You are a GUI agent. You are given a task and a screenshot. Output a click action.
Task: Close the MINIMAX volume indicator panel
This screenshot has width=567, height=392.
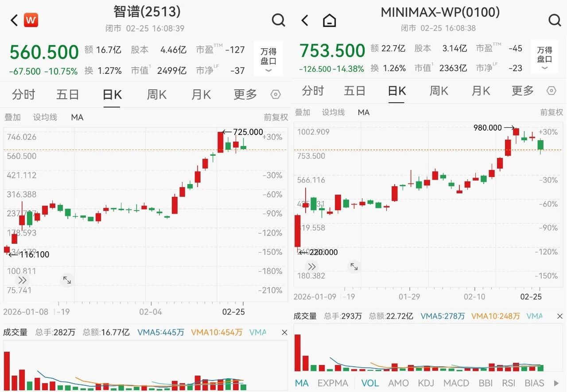pyautogui.click(x=560, y=316)
